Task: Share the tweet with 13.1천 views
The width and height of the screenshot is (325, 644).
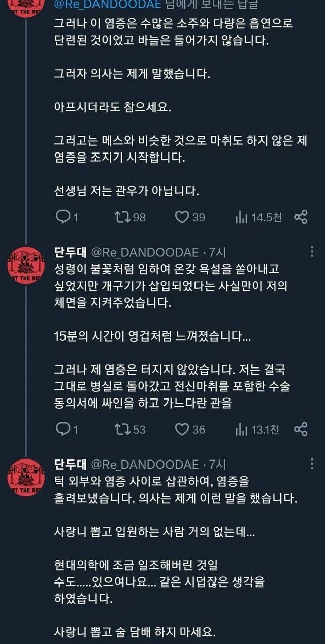Action: click(301, 429)
